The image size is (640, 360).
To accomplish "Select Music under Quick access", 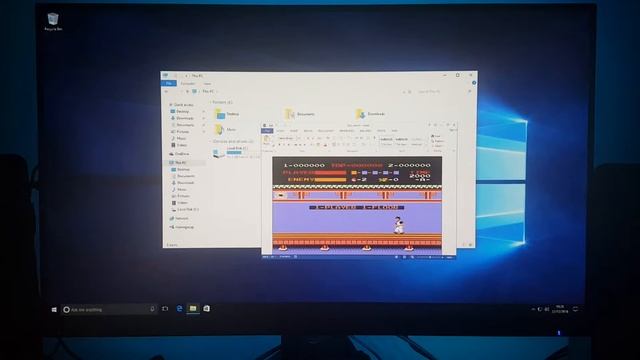I will (x=180, y=138).
